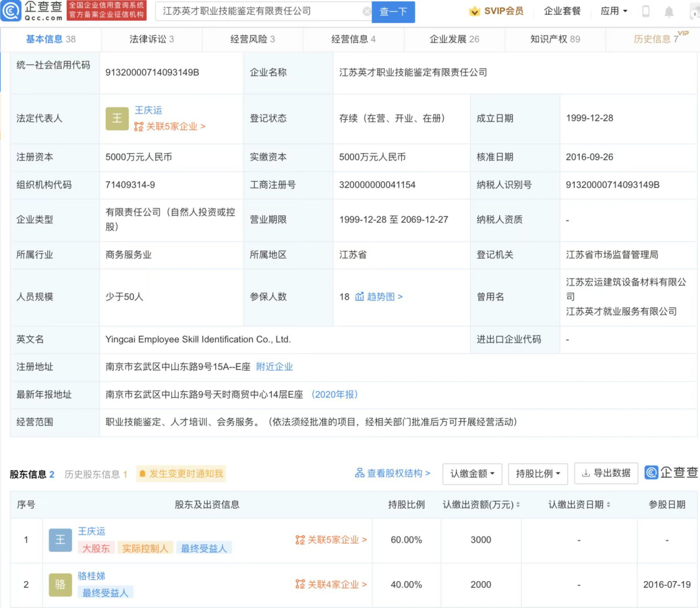The image size is (700, 608).
Task: Click 导出数据 button
Action: point(606,473)
